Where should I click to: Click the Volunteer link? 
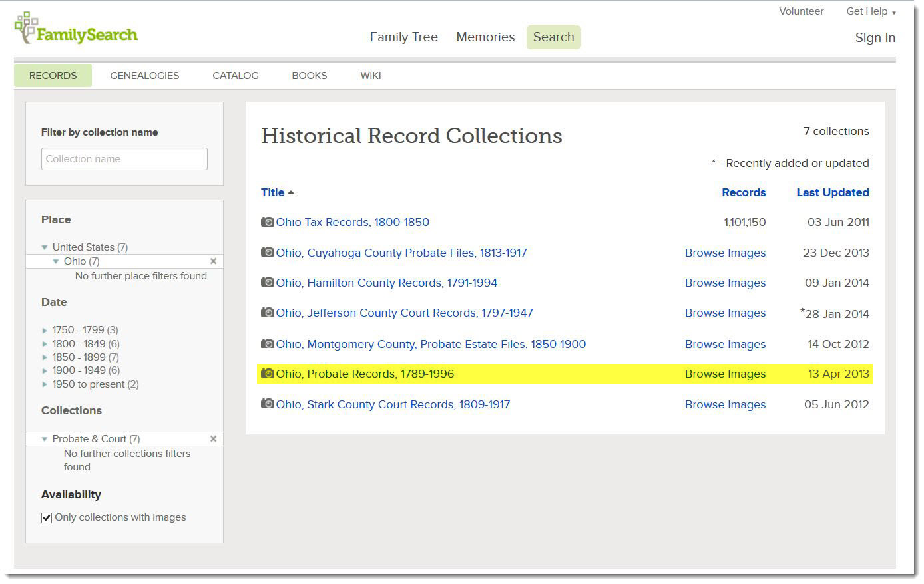(802, 11)
